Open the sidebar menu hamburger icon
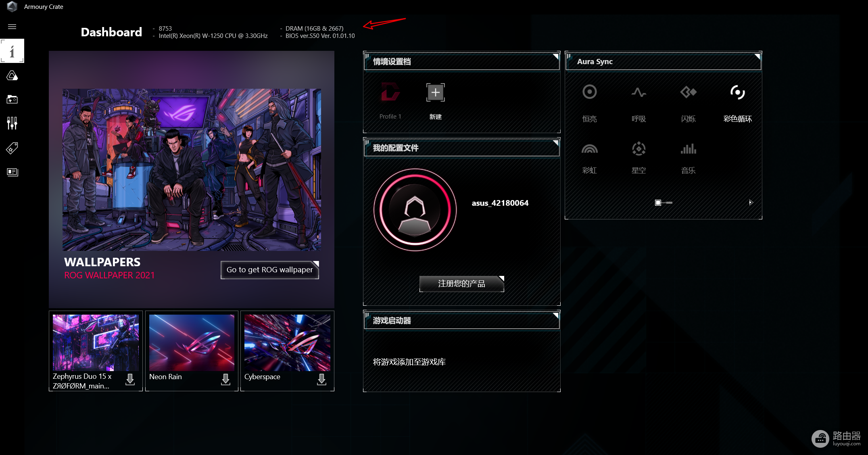868x455 pixels. 13,26
